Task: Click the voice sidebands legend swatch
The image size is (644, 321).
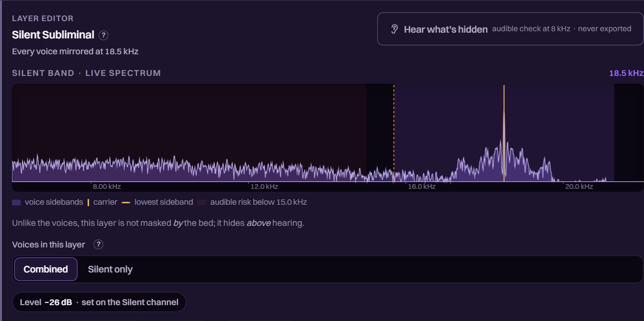Action: coord(16,202)
